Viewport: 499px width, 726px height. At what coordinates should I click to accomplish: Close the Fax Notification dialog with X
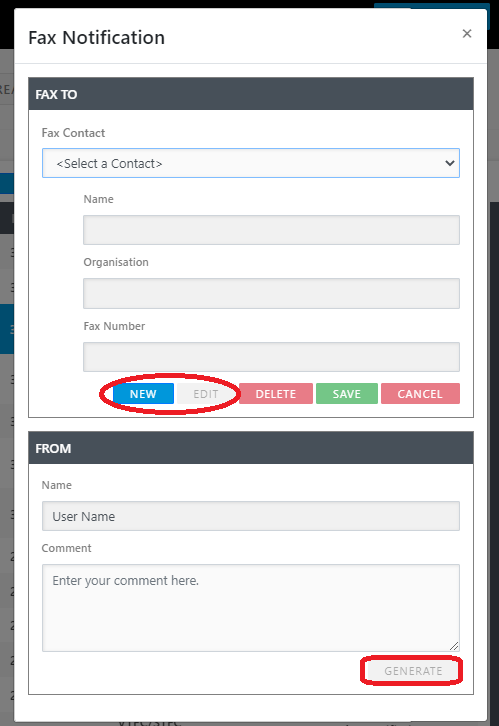(x=467, y=33)
